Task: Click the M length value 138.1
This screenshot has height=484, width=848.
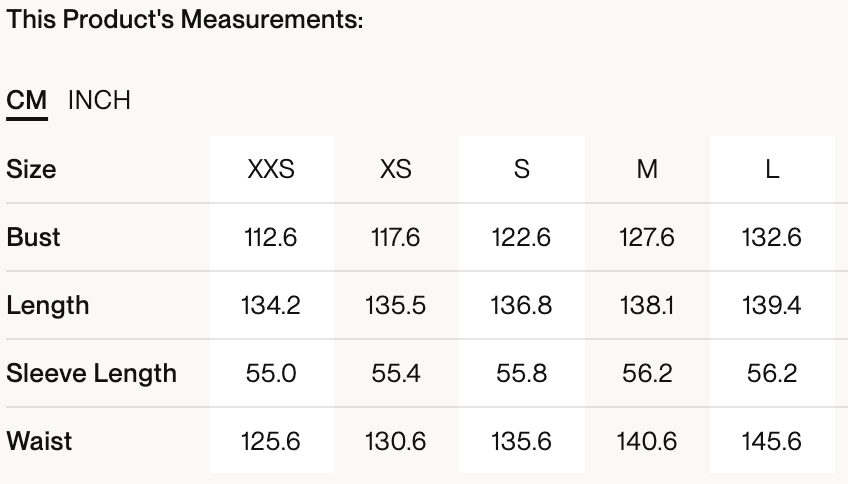Action: pyautogui.click(x=647, y=305)
